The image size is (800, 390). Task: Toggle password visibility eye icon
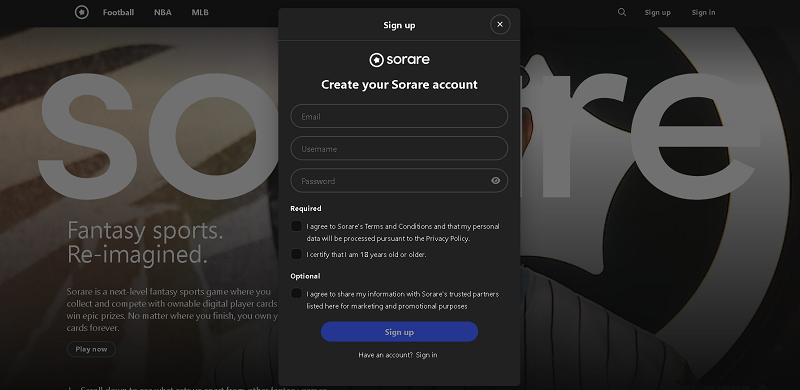pyautogui.click(x=495, y=181)
